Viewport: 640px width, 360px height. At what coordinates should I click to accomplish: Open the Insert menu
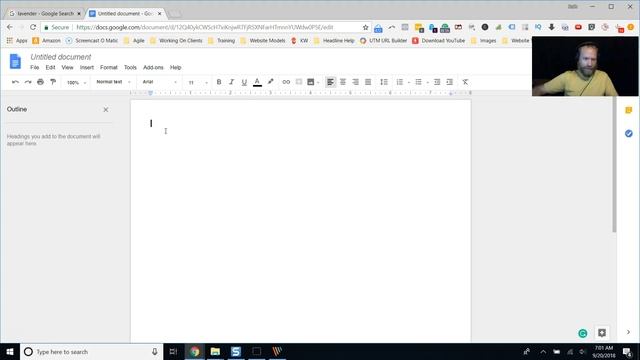pyautogui.click(x=87, y=67)
